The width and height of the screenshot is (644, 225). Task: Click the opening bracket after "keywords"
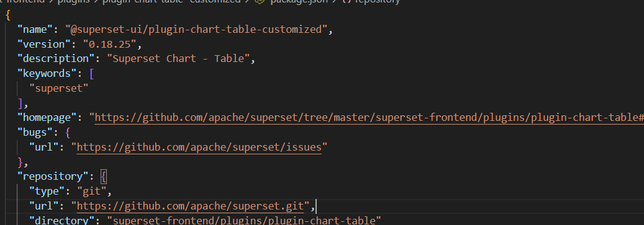pyautogui.click(x=92, y=74)
